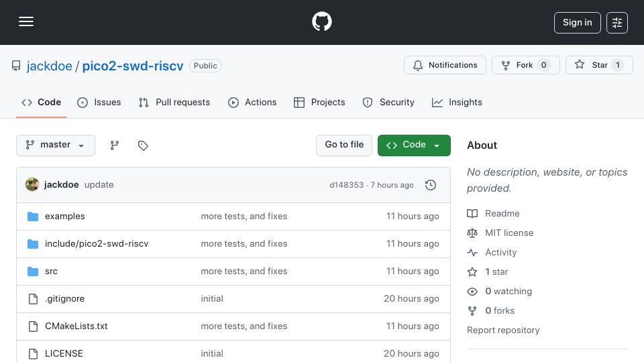Open the hamburger navigation menu
This screenshot has width=644, height=362.
(26, 21)
